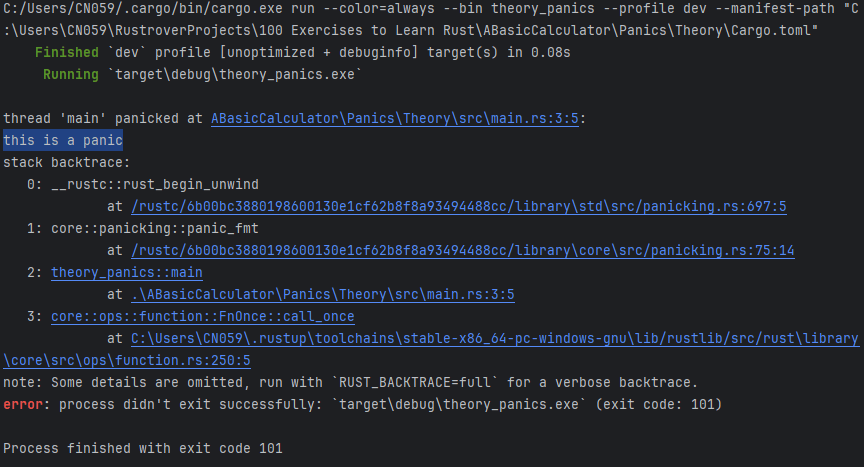Click the __rustc::rust_begin_unwind frame text

[x=155, y=184]
